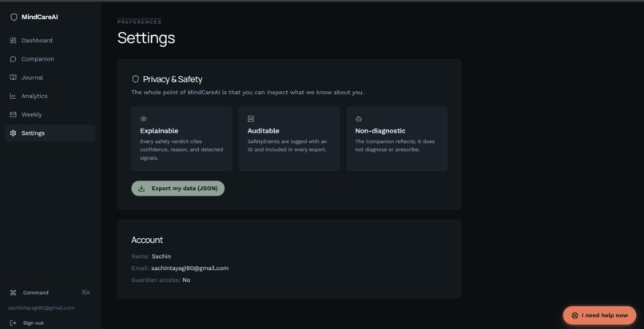Viewport: 644px width, 329px height.
Task: Open the Dashboard page
Action: tap(50, 41)
